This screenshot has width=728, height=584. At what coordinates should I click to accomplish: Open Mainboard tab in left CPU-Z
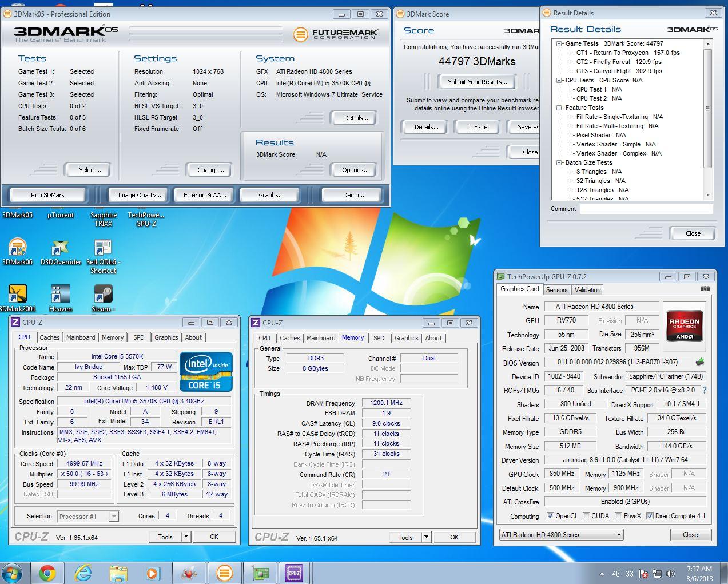click(x=81, y=337)
